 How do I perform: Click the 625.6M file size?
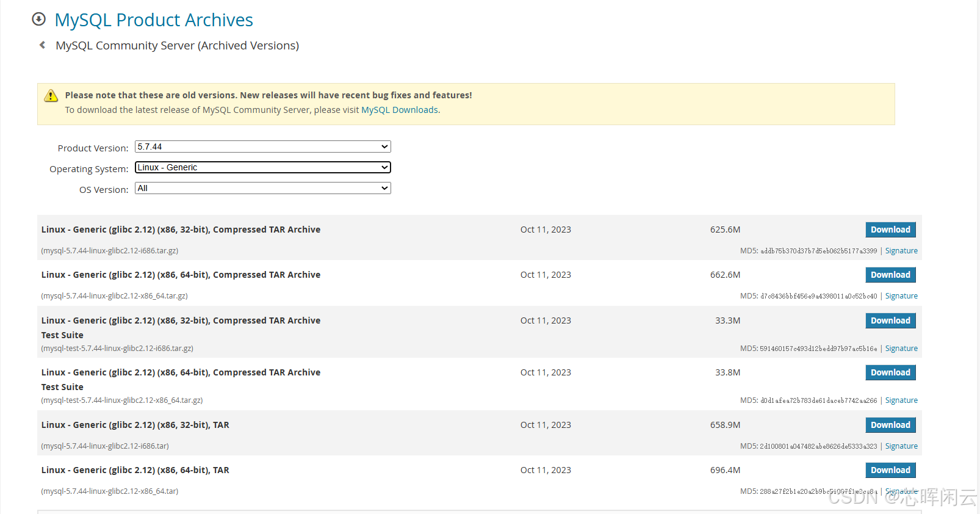725,230
